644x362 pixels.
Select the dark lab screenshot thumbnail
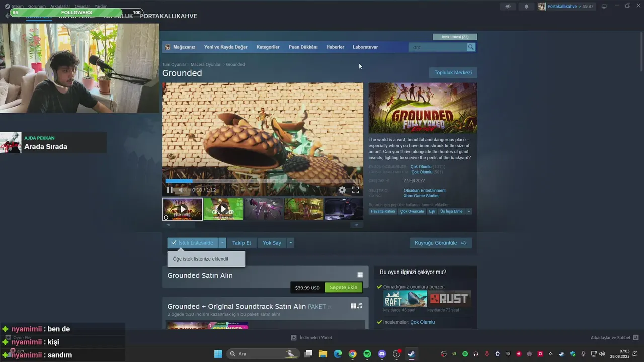tap(344, 209)
